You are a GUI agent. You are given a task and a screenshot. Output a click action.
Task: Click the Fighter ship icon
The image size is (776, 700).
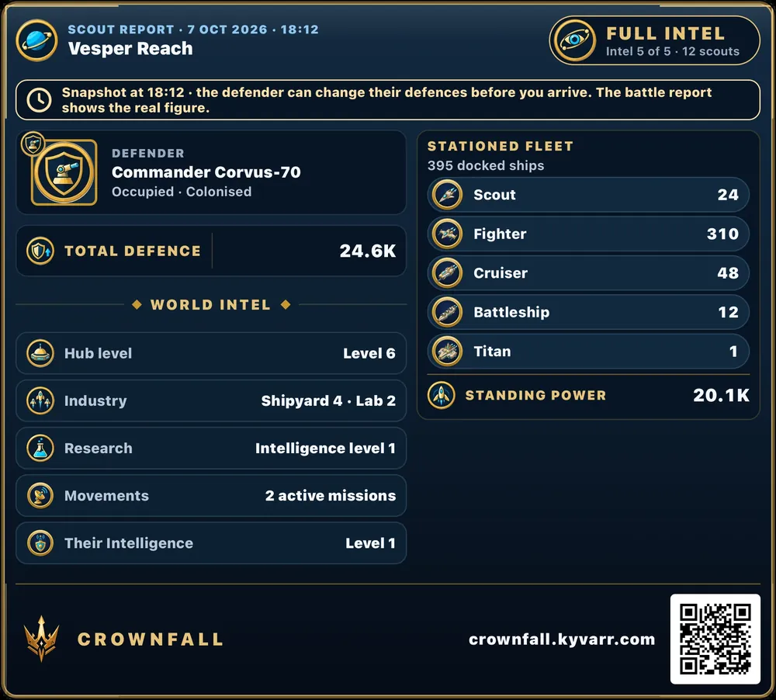(x=448, y=234)
